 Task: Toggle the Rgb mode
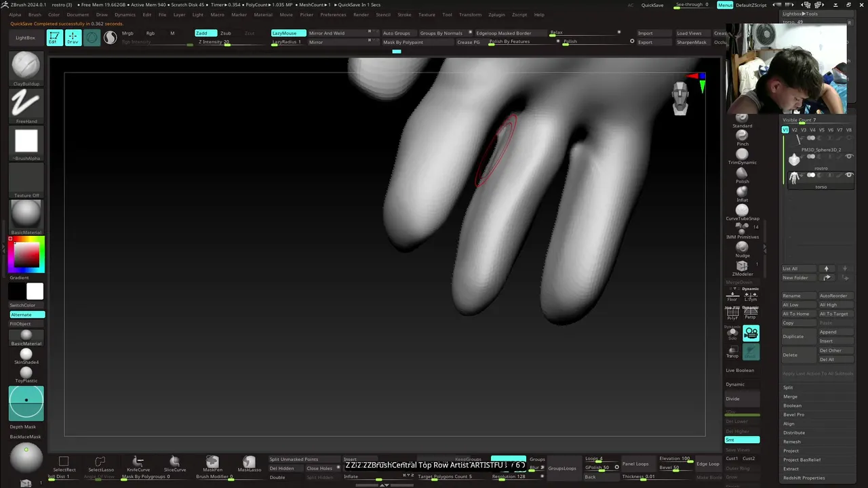pos(151,33)
